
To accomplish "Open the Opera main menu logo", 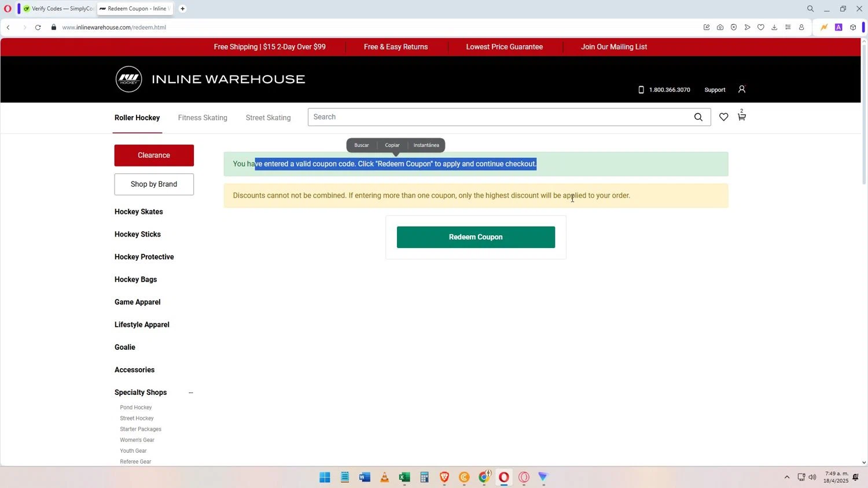I will coord(8,9).
